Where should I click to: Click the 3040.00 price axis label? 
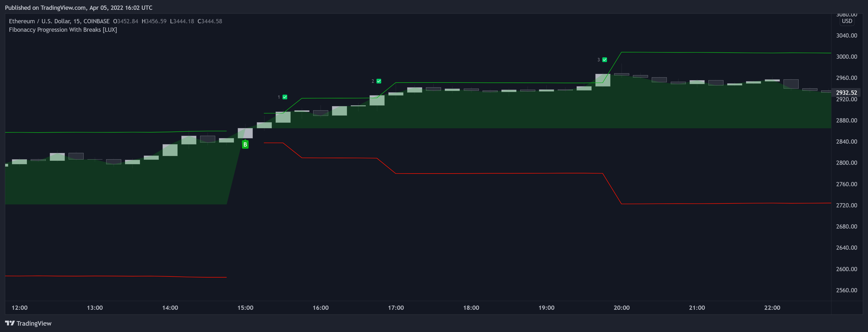847,35
